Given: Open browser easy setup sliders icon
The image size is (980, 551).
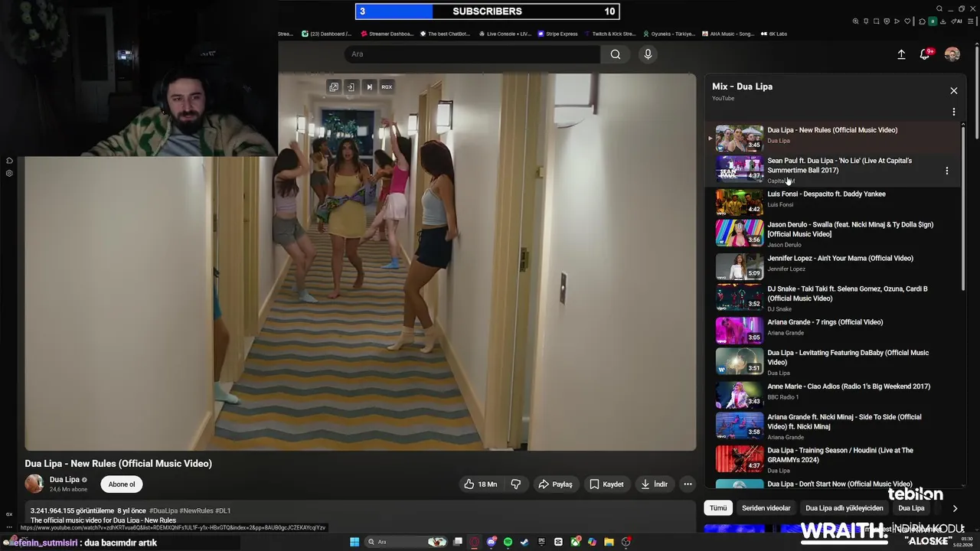Looking at the screenshot, I should pos(970,21).
